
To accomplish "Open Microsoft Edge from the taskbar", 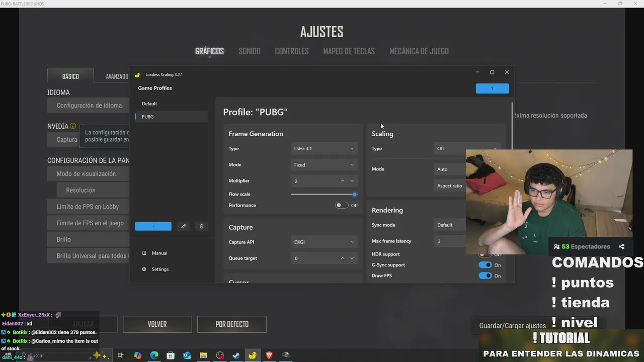I will tap(154, 355).
